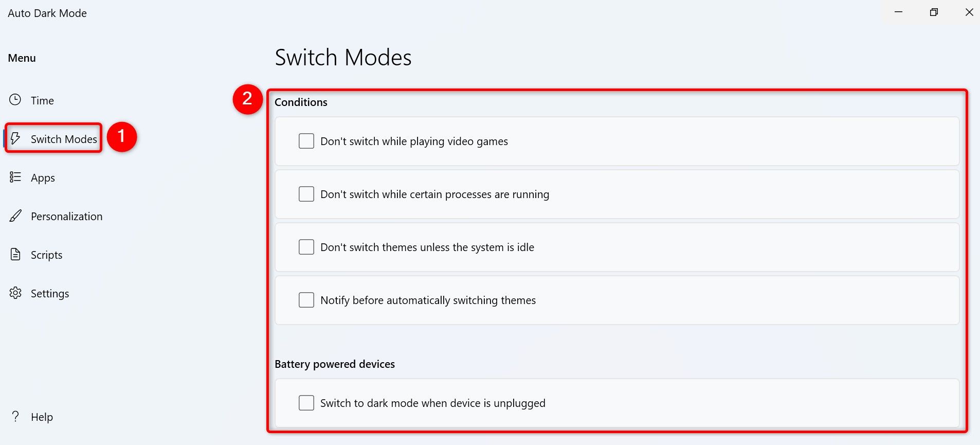This screenshot has width=980, height=445.
Task: Click the gear icon for Settings
Action: click(x=15, y=293)
